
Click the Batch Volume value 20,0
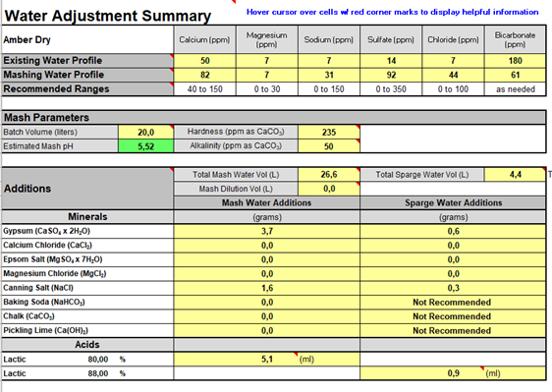coord(145,132)
